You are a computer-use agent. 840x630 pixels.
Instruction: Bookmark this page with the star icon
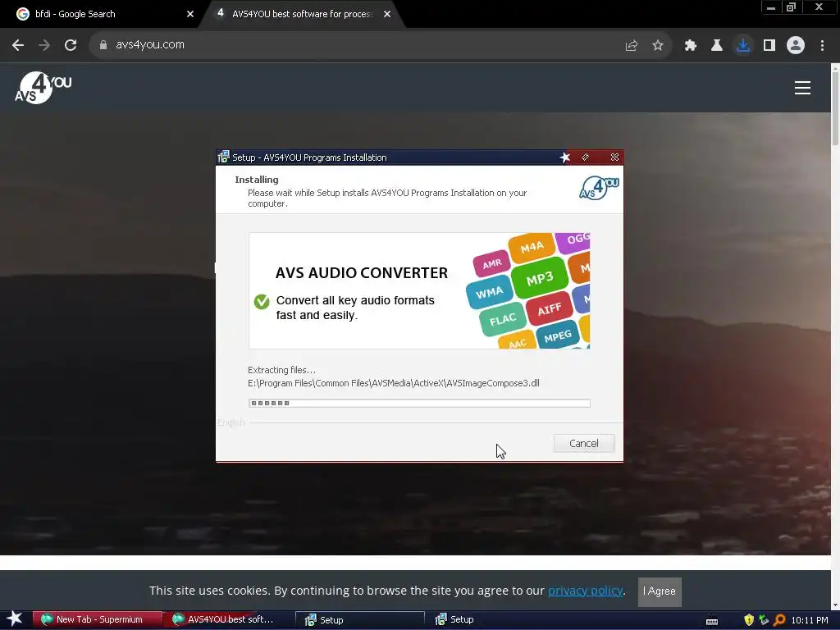point(658,46)
